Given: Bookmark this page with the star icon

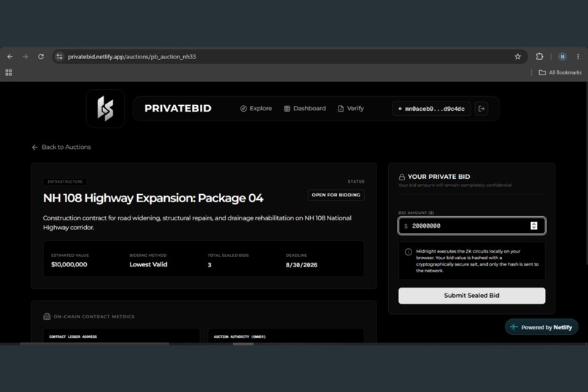Looking at the screenshot, I should coord(517,57).
